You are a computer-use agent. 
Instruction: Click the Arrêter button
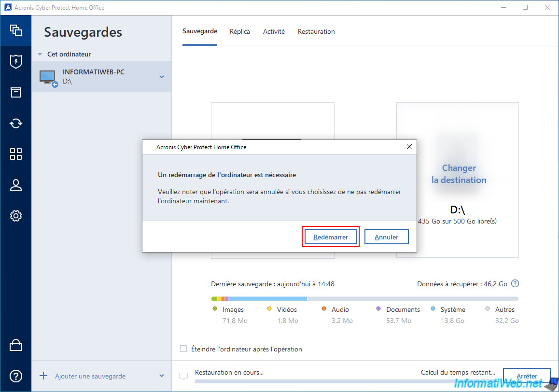click(x=527, y=376)
